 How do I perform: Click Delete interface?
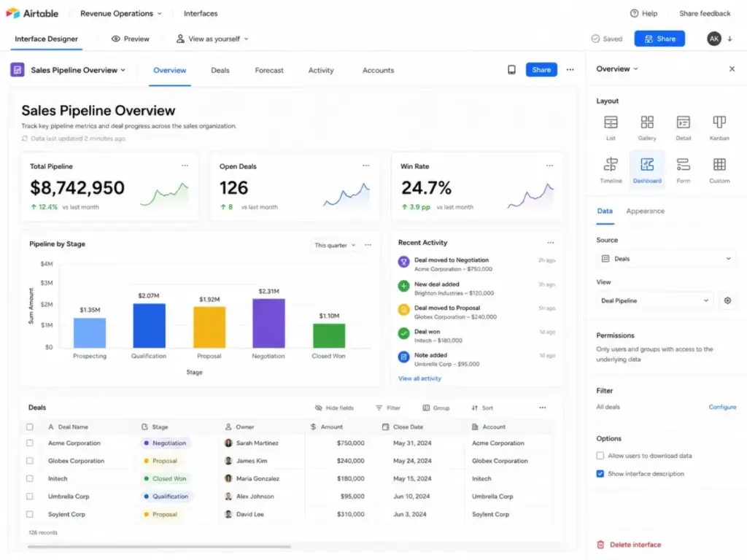[x=629, y=544]
